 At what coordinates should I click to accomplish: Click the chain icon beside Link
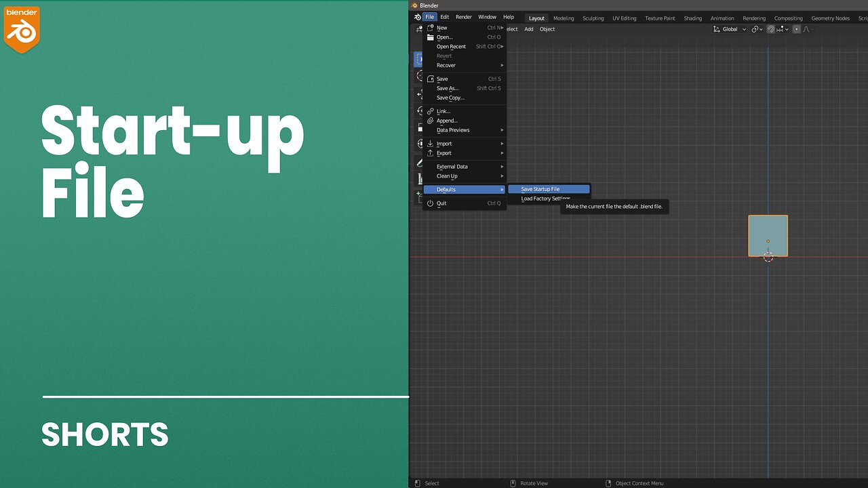click(x=430, y=111)
